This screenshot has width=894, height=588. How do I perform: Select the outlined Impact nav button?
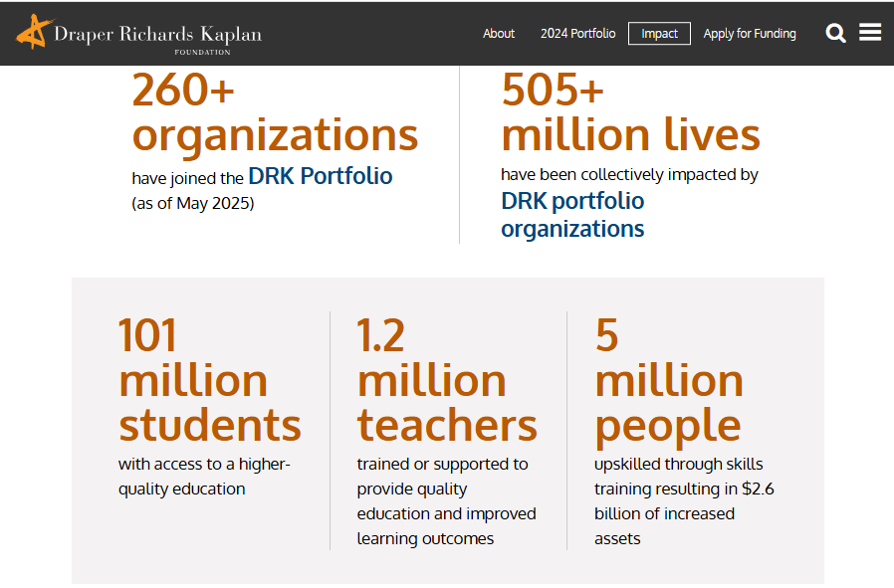[660, 34]
